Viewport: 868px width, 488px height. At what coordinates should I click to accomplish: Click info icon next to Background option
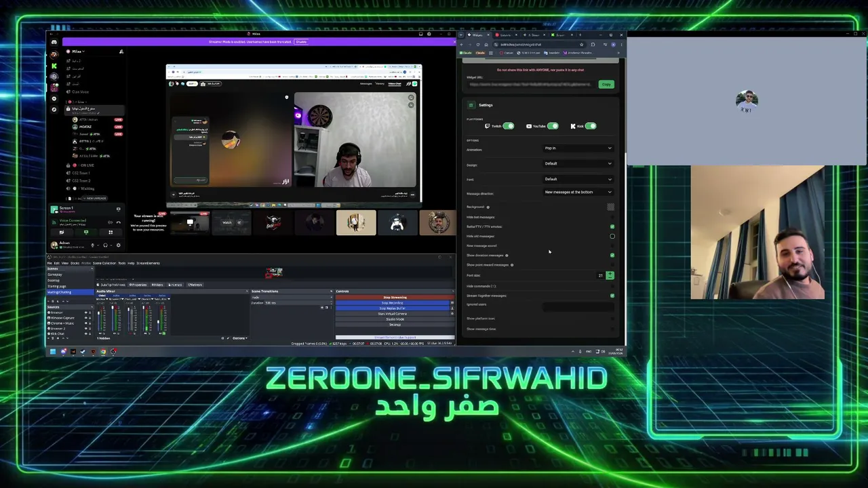pyautogui.click(x=488, y=207)
